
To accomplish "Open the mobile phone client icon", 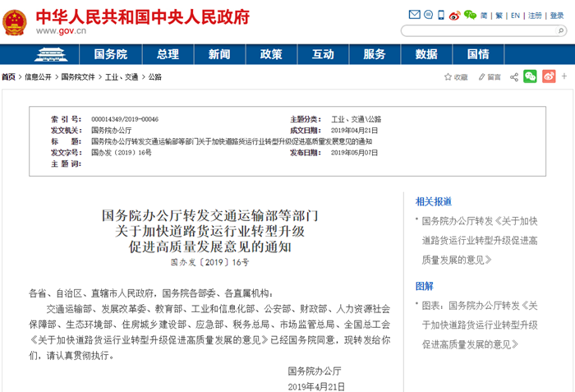I will 439,15.
